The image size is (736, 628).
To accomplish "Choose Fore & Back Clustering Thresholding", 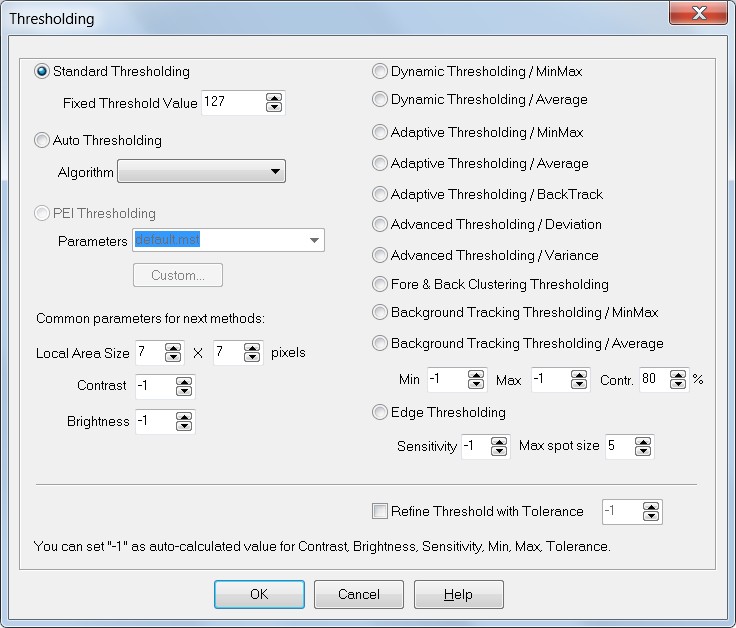I will pyautogui.click(x=380, y=284).
